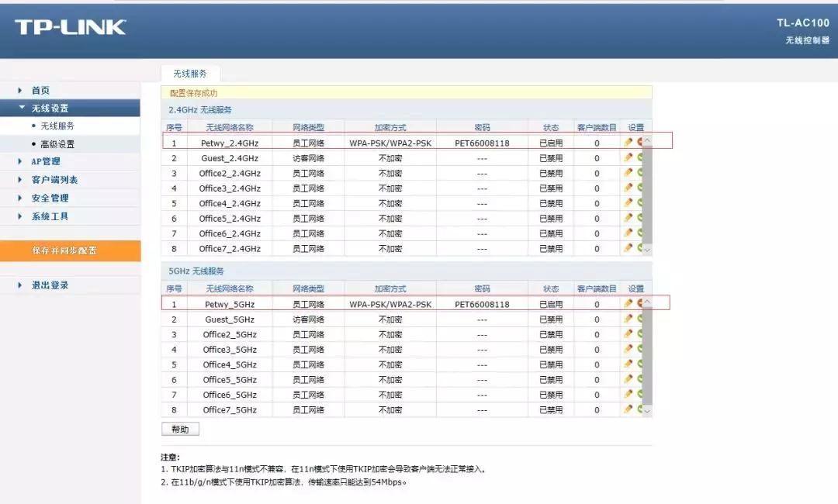Edit the Petwy_2.4GHz wireless service settings

[628, 143]
